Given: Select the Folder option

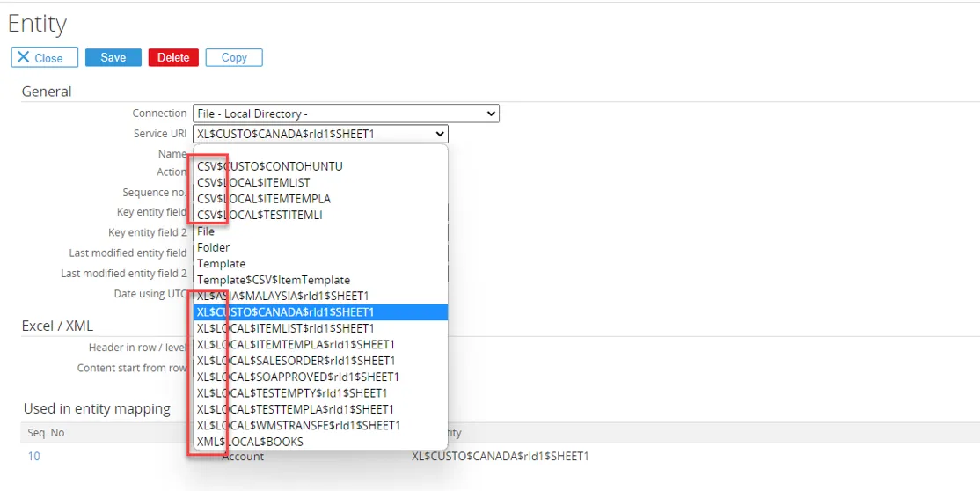Looking at the screenshot, I should point(213,247).
